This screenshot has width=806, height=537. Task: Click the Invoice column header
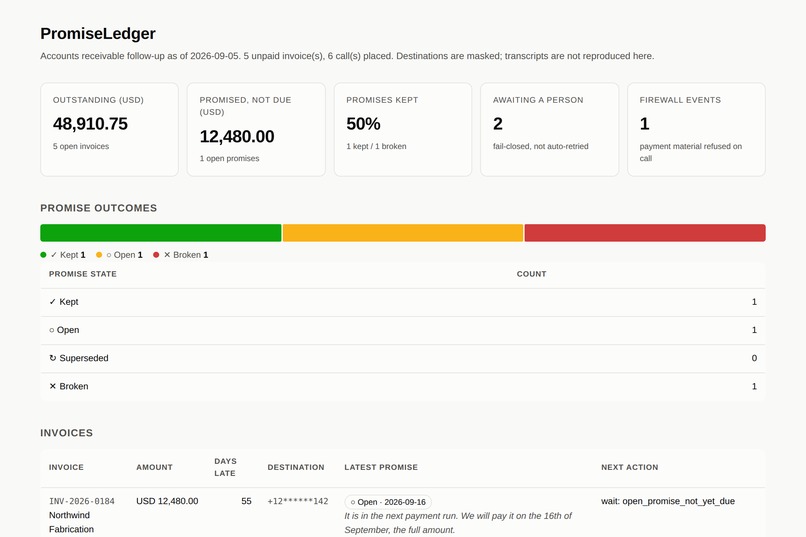(x=66, y=467)
